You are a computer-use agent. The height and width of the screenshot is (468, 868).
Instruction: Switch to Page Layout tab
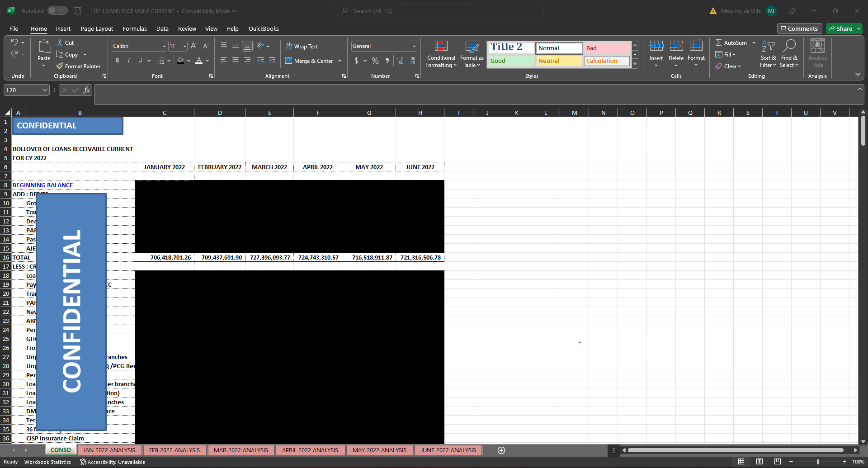pyautogui.click(x=97, y=28)
